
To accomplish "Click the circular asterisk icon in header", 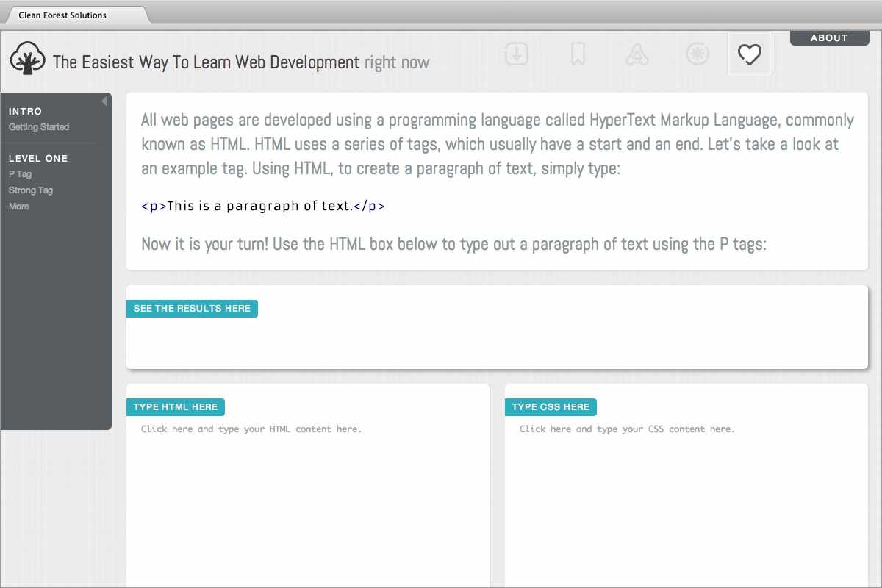I will click(x=697, y=54).
